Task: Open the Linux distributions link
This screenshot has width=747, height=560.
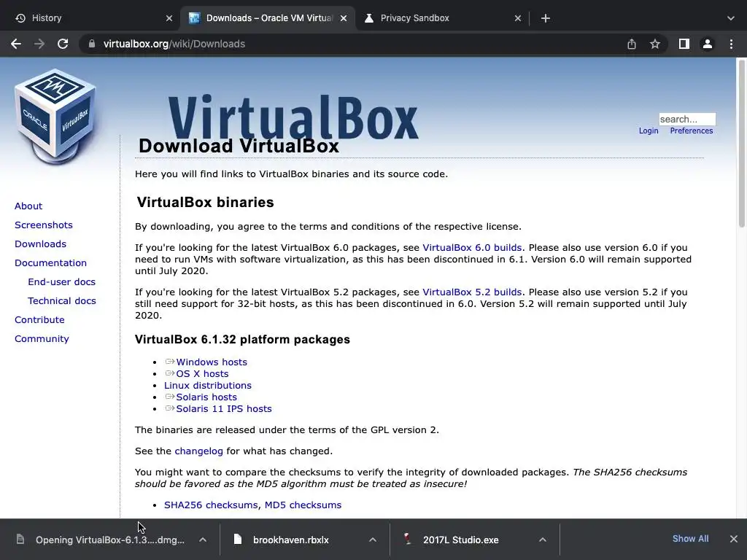Action: [x=208, y=386]
